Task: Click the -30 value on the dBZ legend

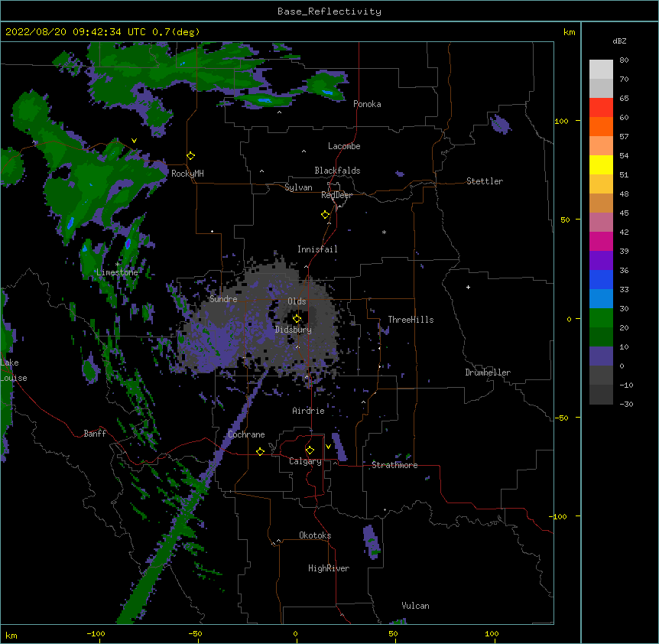Action: pyautogui.click(x=626, y=405)
